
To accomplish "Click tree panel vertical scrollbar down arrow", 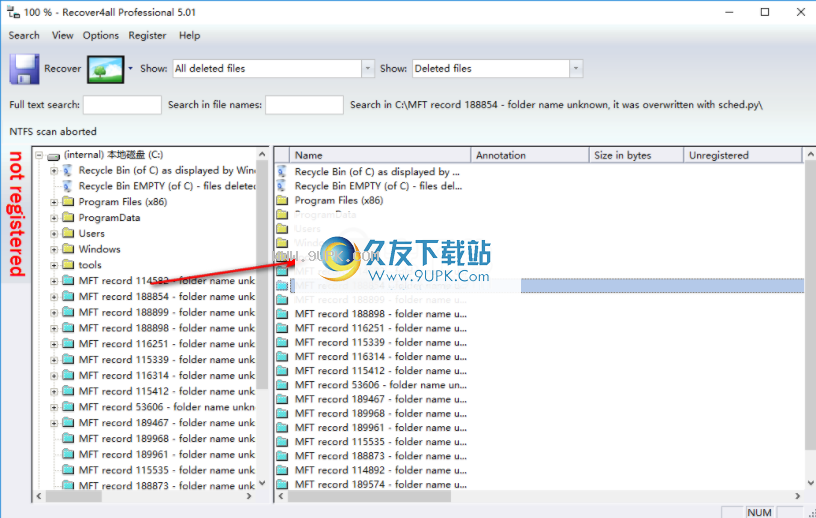I will point(262,483).
